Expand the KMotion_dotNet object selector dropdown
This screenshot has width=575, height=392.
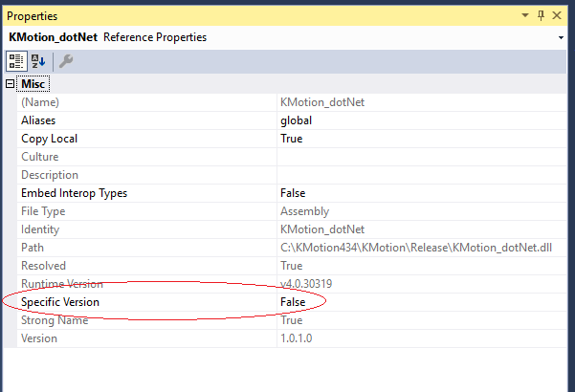561,38
